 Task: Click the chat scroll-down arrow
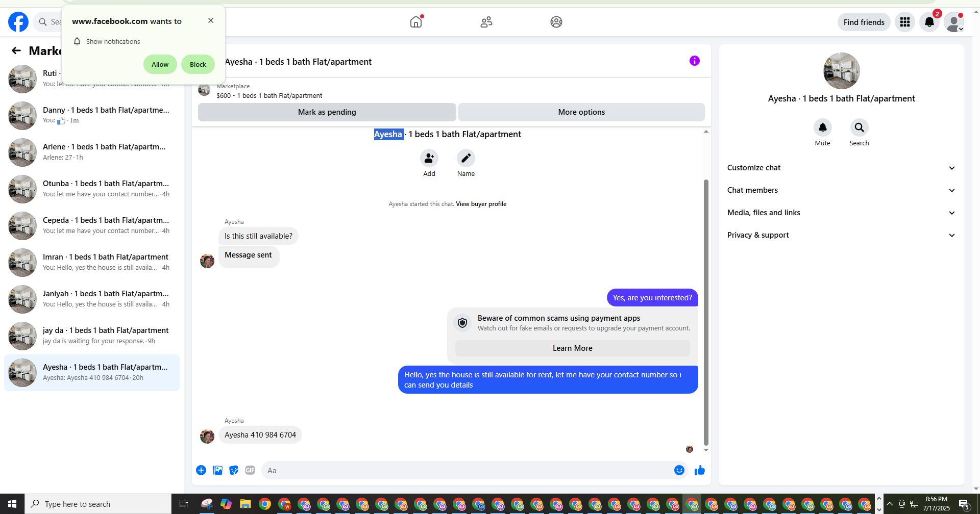pos(706,450)
